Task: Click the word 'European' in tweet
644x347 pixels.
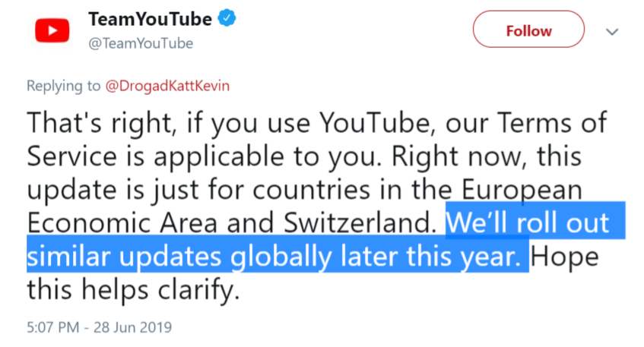Action: (x=522, y=190)
